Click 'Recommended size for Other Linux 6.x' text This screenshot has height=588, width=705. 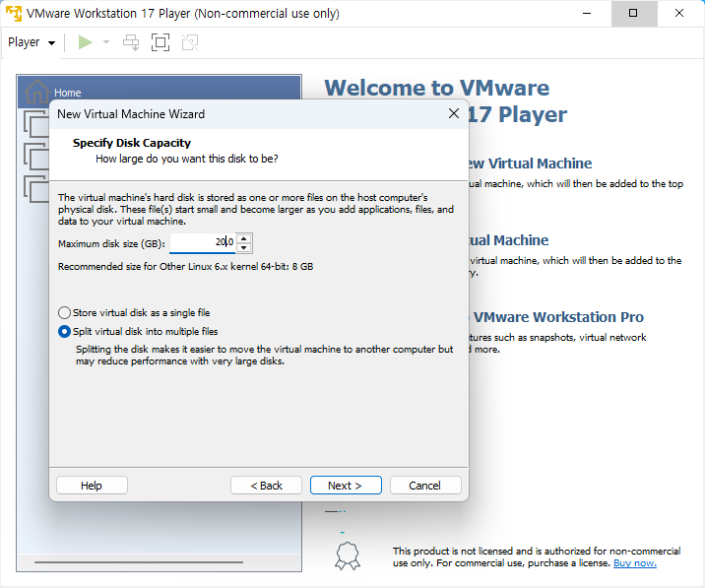click(186, 266)
